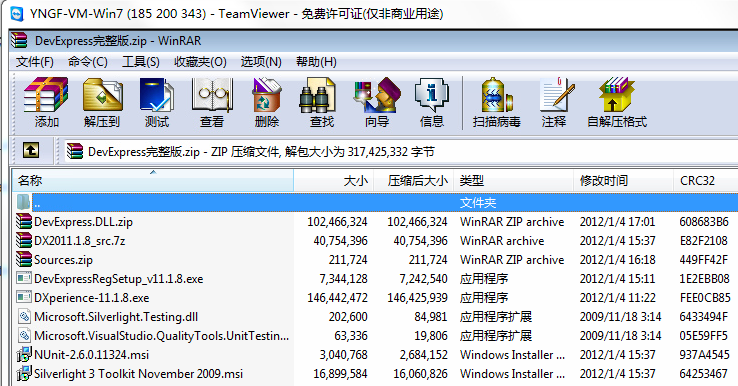Open the 收藏夹(O) favorites menu
This screenshot has width=738, height=386.
pyautogui.click(x=200, y=62)
